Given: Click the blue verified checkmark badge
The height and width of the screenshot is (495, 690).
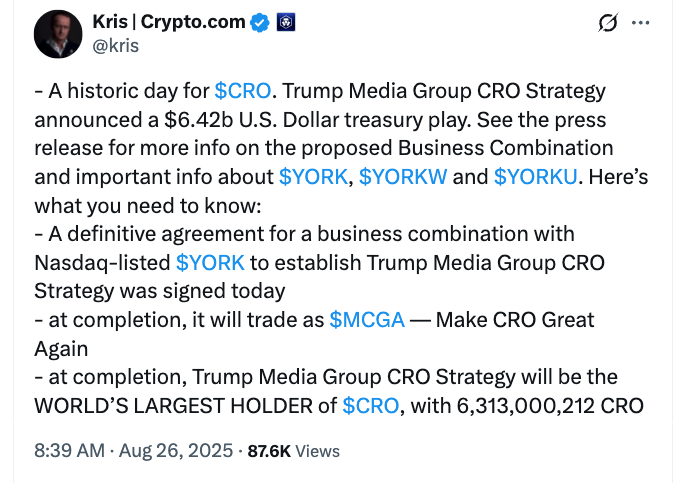Looking at the screenshot, I should coord(261,23).
